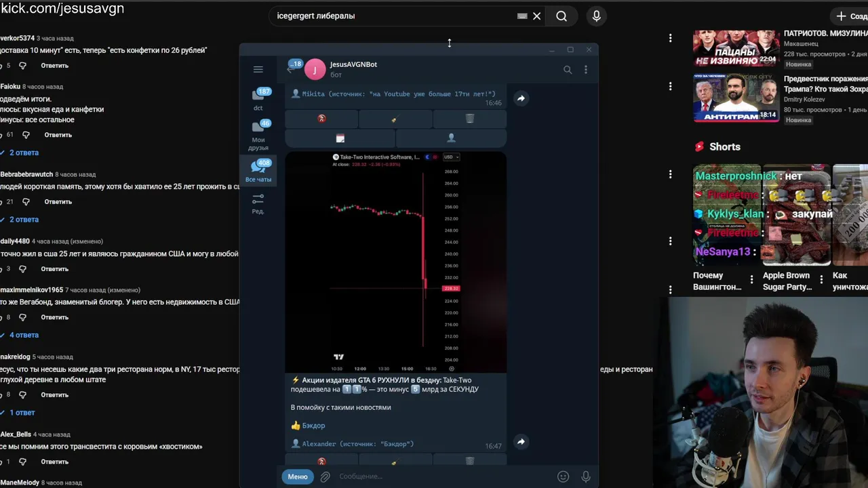Open the Telegram emoji picker
The height and width of the screenshot is (488, 868).
pyautogui.click(x=563, y=476)
